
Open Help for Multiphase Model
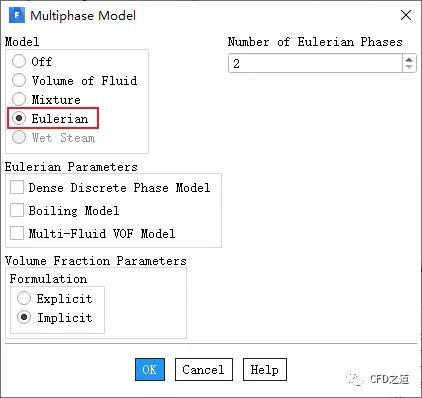coord(265,369)
